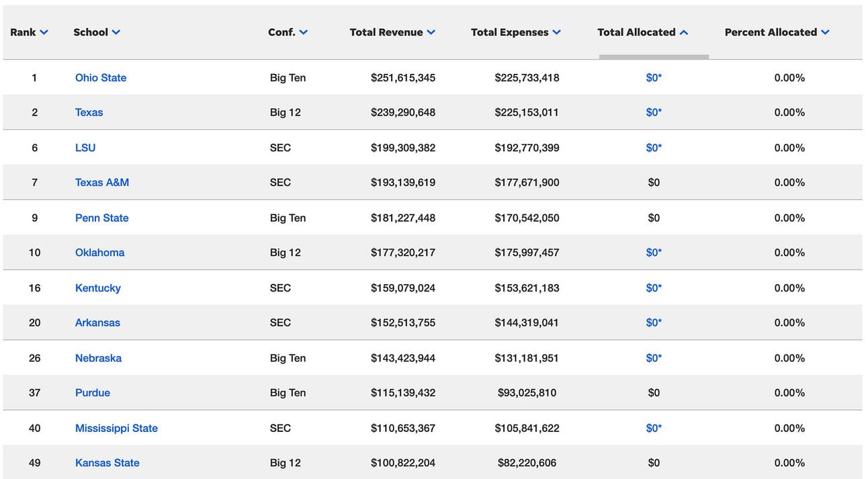Toggle the Total Allocated sort arrow
The width and height of the screenshot is (868, 479).
[x=684, y=32]
